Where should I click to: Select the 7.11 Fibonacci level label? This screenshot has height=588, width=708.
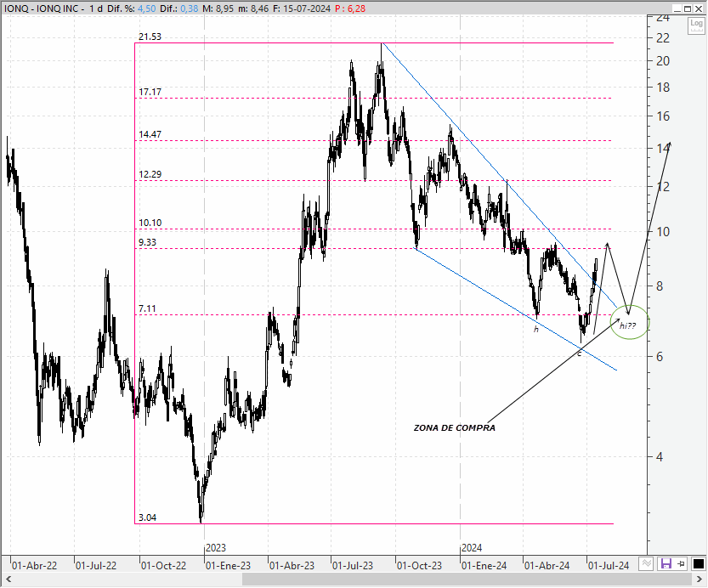pos(147,308)
